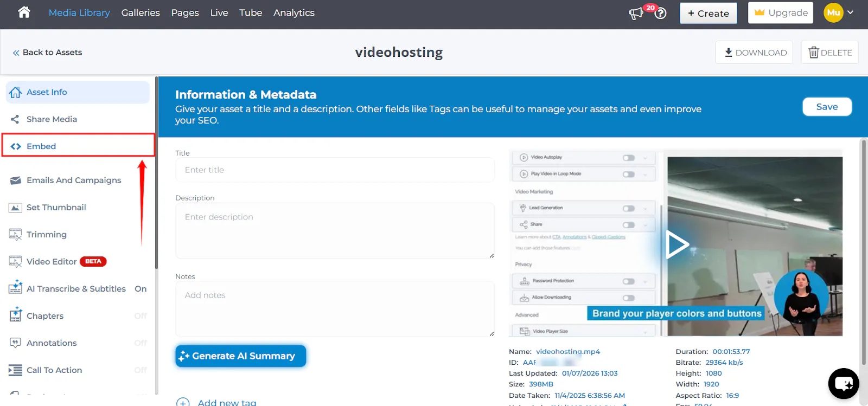Open the live chat widget

[844, 383]
